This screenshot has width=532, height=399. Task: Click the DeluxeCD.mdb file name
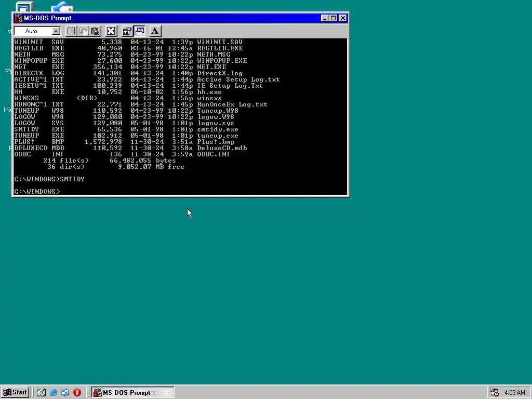[x=222, y=148]
